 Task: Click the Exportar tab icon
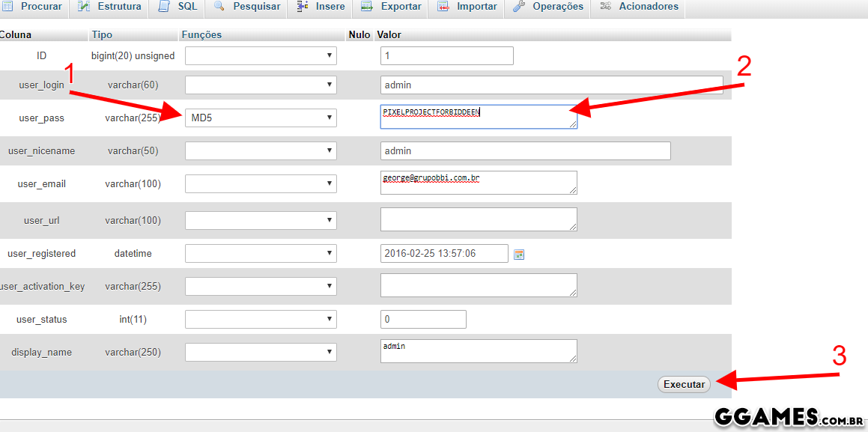click(367, 7)
